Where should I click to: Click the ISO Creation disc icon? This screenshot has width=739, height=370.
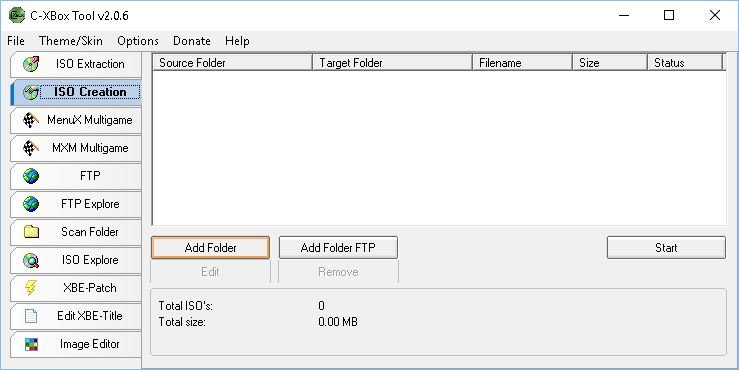(x=31, y=92)
